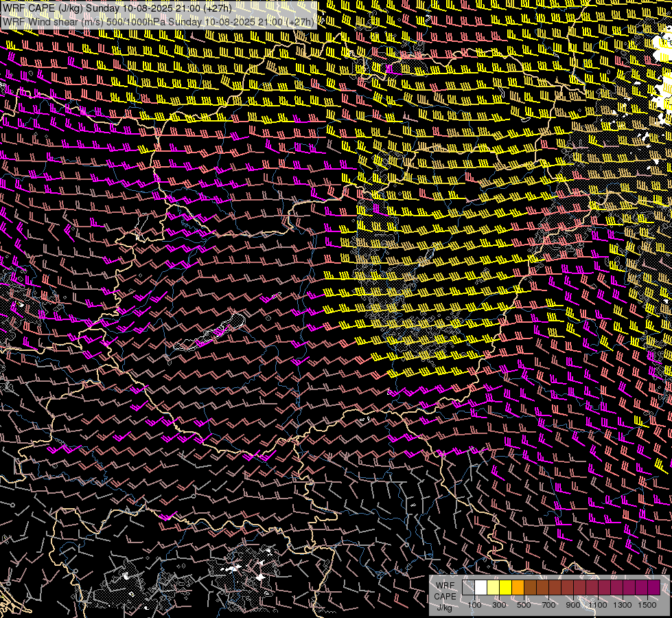The image size is (672, 618).
Task: Select the magenta-purple legend swatch above 1500
Action: 654,587
